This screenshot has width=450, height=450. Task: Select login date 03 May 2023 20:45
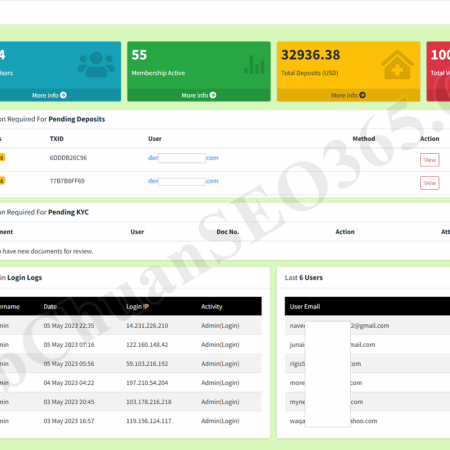click(69, 402)
